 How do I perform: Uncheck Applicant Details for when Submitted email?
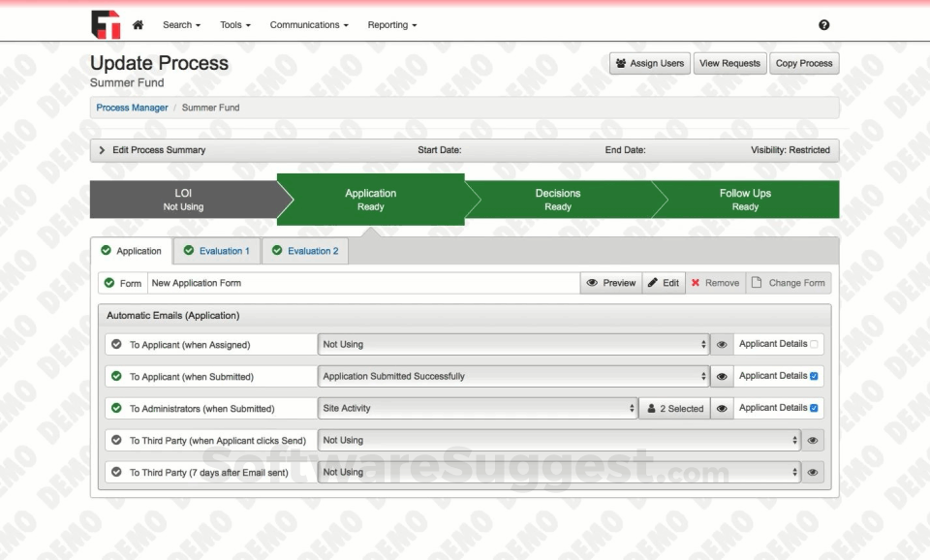coord(814,376)
